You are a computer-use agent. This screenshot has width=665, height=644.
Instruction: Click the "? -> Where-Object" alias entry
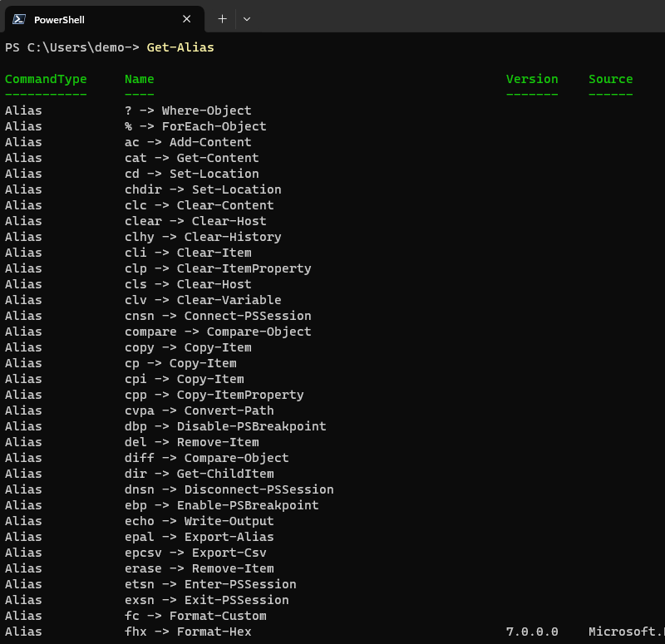188,111
